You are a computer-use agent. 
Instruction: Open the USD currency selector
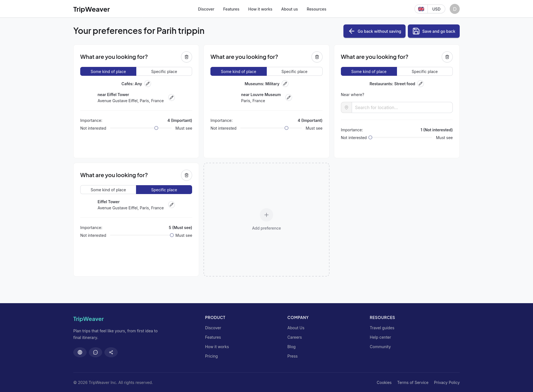436,9
